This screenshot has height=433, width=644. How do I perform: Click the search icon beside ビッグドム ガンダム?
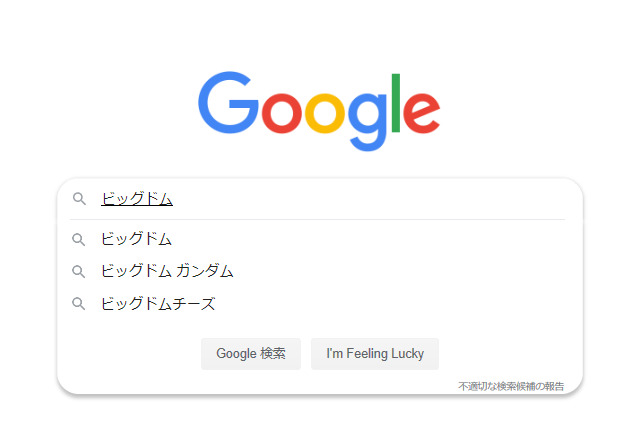79,271
